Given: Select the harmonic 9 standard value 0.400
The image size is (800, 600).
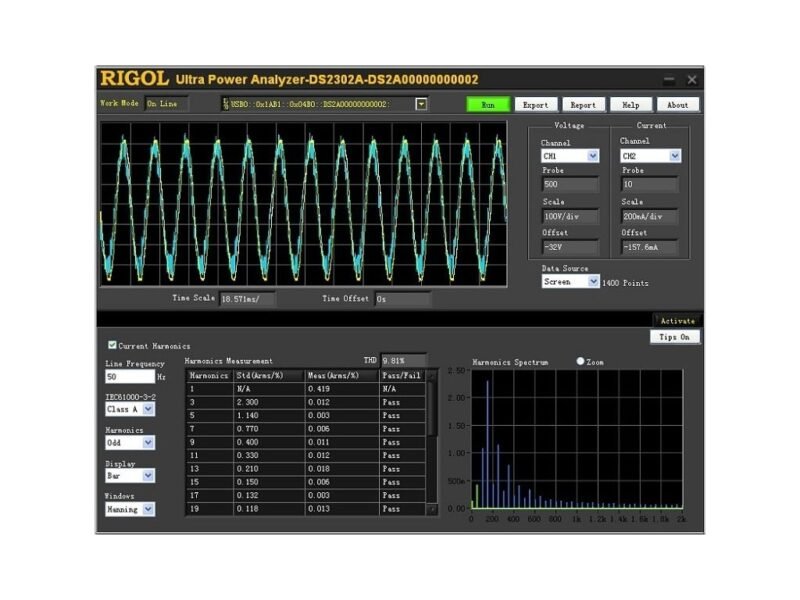Looking at the screenshot, I should pyautogui.click(x=268, y=442).
